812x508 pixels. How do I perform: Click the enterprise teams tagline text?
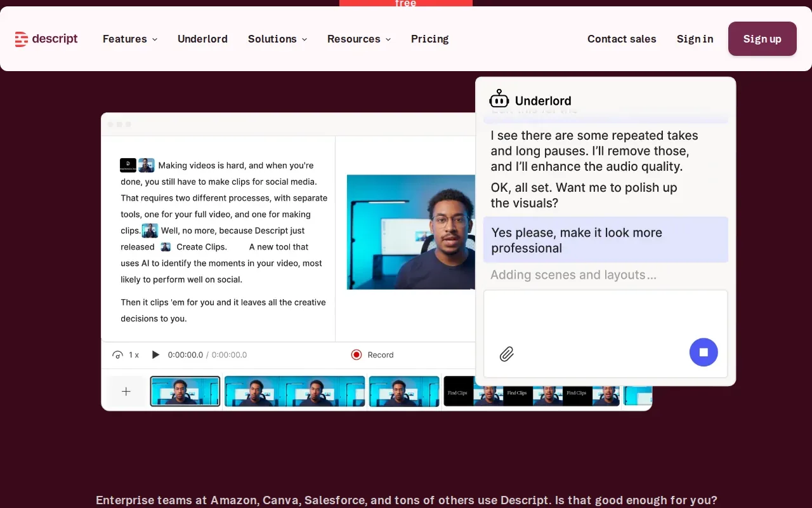406,500
